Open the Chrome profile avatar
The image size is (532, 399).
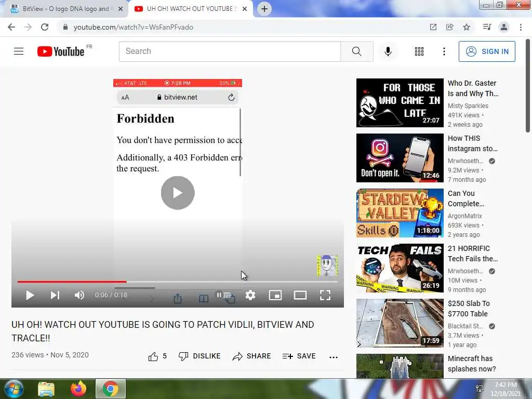(x=504, y=27)
